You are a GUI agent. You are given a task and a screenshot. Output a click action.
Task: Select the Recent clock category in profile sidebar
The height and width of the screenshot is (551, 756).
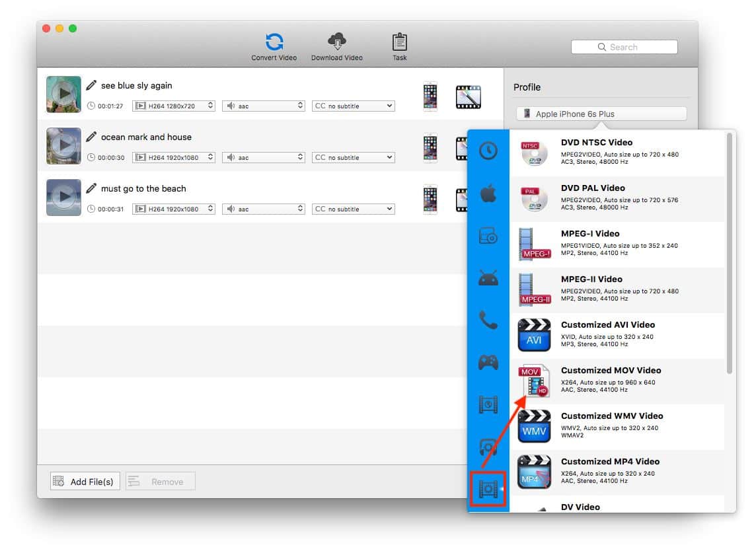(x=488, y=151)
